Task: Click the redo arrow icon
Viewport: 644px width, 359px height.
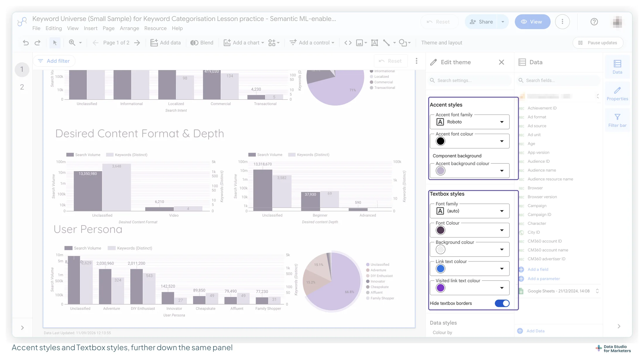Action: pos(37,43)
